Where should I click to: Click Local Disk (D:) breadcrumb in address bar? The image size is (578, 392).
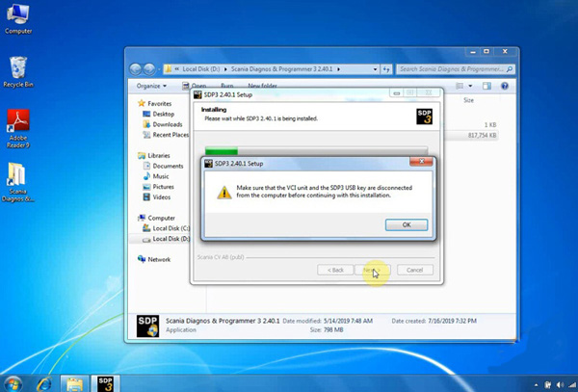[x=201, y=69]
